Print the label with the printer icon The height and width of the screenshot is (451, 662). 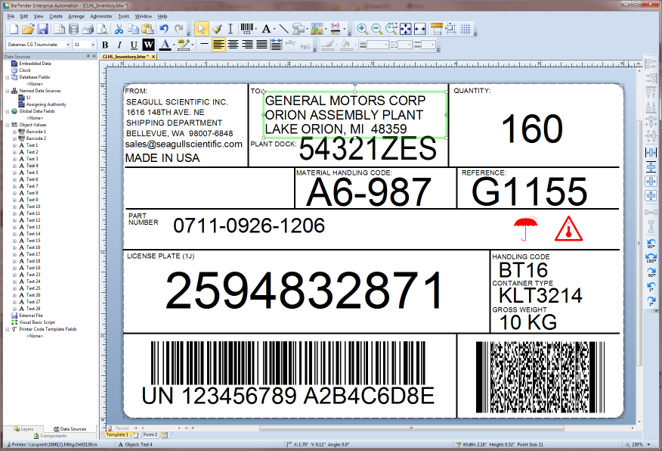point(88,29)
